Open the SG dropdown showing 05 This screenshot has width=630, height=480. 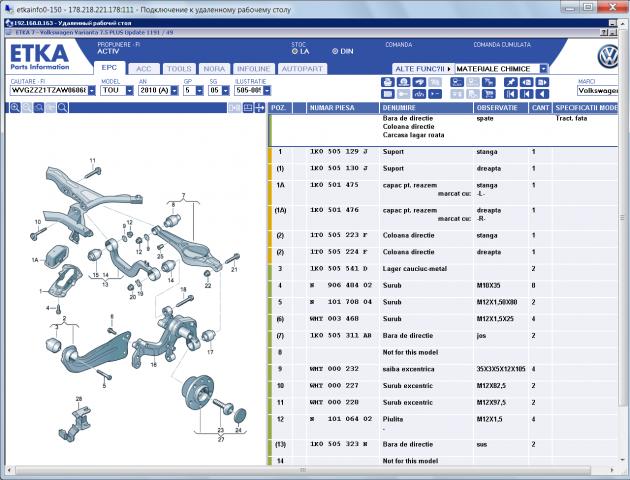point(225,90)
